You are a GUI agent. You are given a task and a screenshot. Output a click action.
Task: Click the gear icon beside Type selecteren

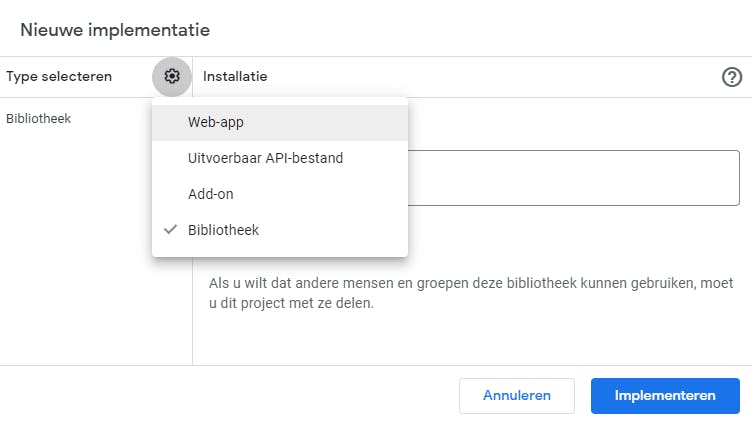click(172, 76)
